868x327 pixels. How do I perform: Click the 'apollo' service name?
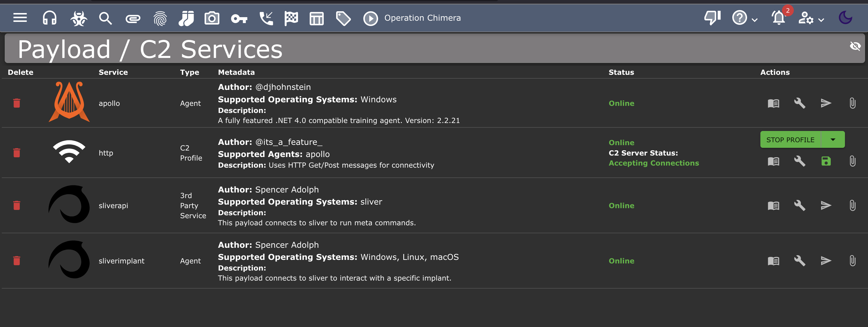click(109, 103)
